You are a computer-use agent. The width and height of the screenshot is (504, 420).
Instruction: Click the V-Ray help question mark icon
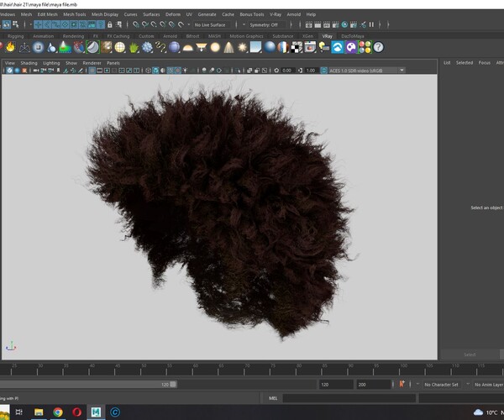click(378, 47)
